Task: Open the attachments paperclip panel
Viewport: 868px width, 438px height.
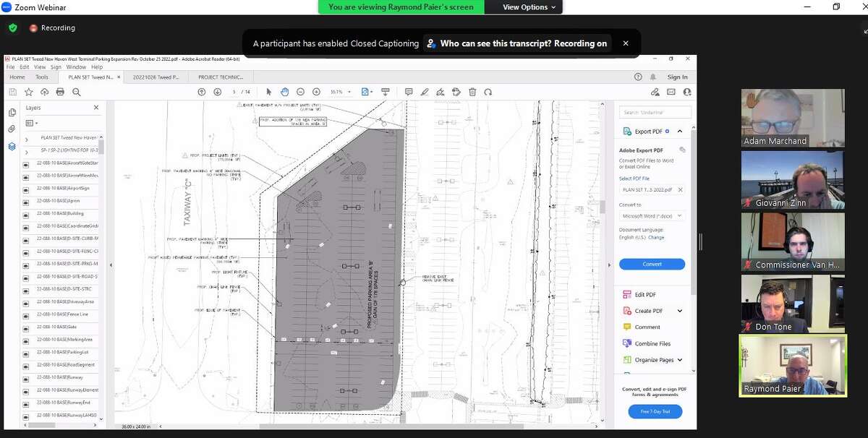Action: coord(12,129)
